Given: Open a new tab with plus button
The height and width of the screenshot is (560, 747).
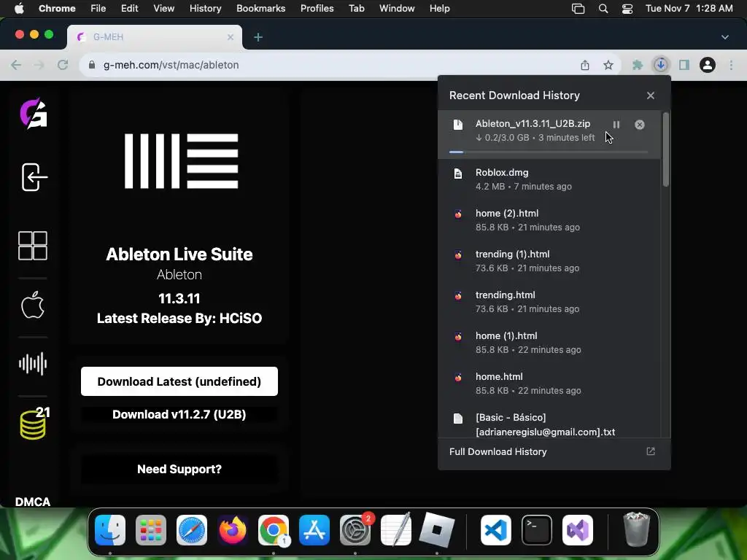Looking at the screenshot, I should click(x=258, y=37).
